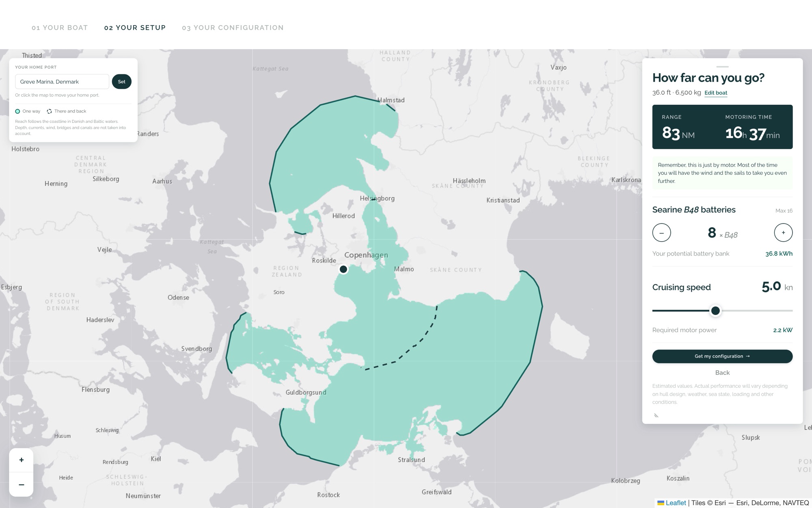Click the Greifswald map label

coord(436,492)
